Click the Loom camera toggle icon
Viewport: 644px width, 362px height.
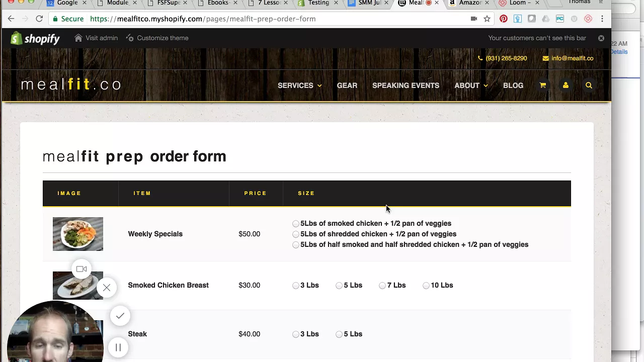point(82,269)
